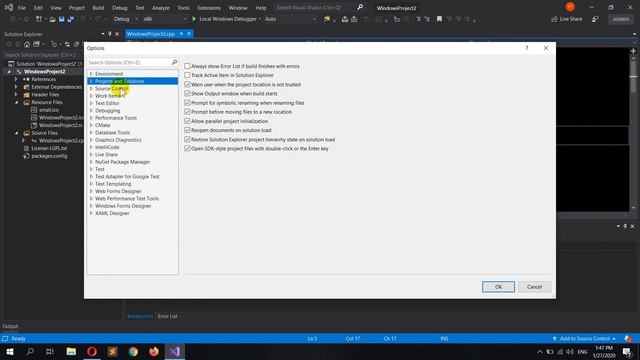Expand the XAML Designer options node
The image size is (640, 360).
pos(91,213)
